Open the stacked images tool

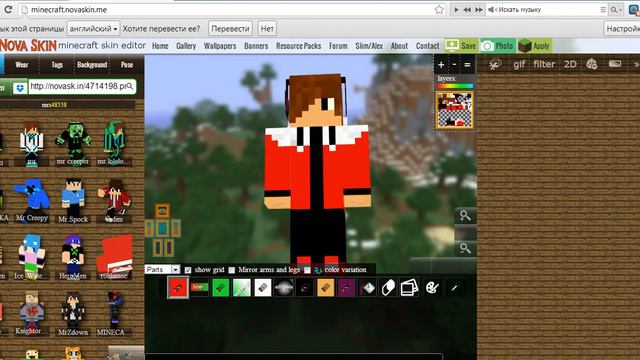coord(409,288)
